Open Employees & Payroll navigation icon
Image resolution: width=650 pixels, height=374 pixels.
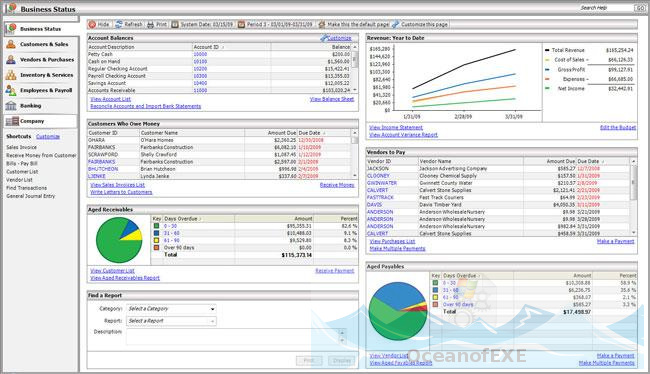click(11, 90)
